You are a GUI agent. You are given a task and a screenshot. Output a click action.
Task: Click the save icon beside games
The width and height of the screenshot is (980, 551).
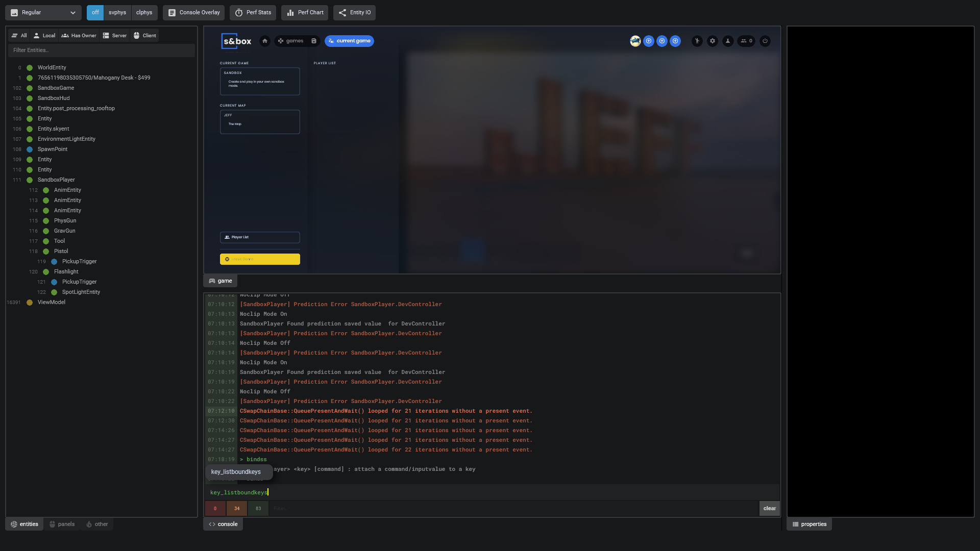pos(313,41)
